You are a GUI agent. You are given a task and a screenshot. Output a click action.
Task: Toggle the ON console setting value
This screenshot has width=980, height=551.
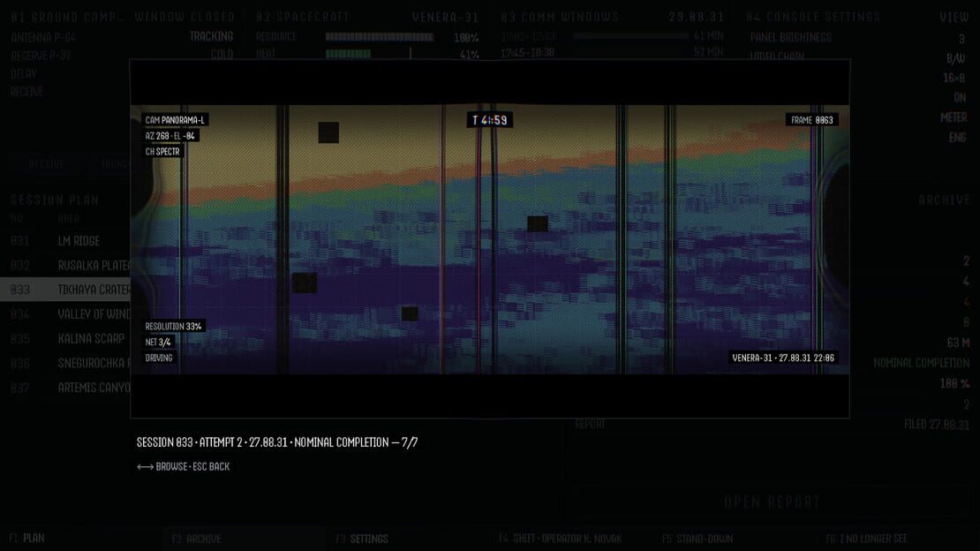(960, 97)
